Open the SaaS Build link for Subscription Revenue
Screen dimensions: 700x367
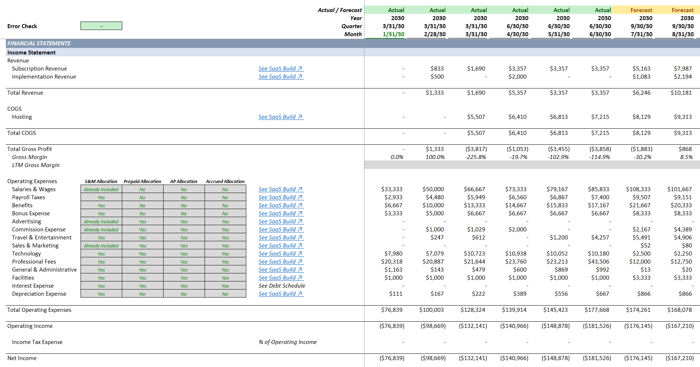[281, 69]
